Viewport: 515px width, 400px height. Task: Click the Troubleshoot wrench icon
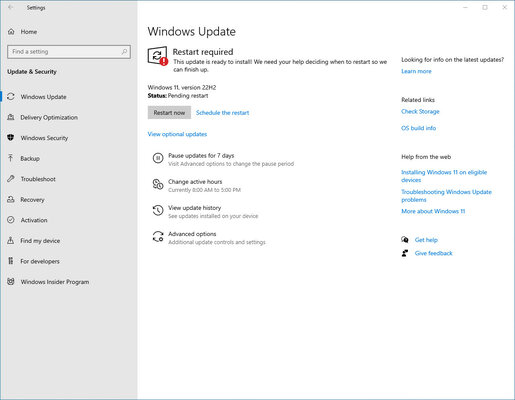click(11, 179)
